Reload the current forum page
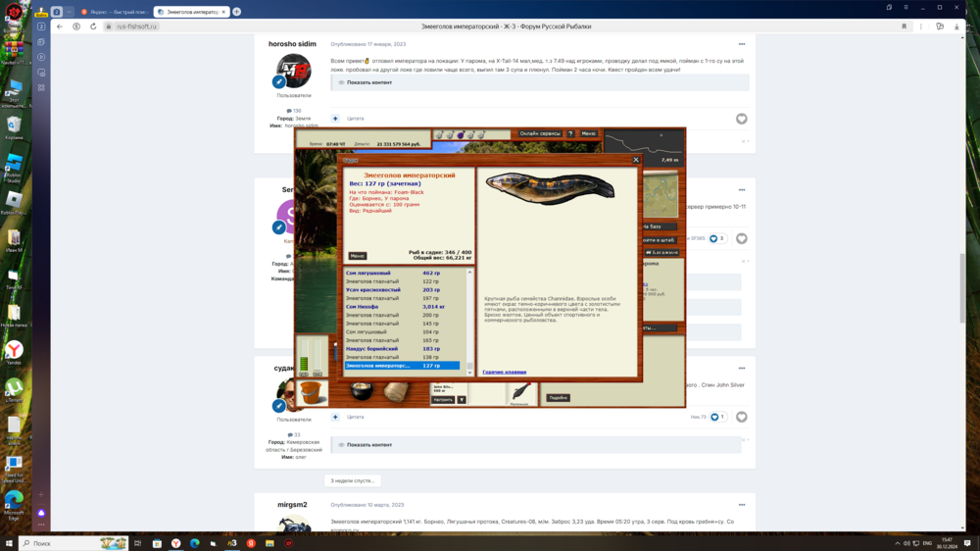Screen dimensions: 980x551 93,26
